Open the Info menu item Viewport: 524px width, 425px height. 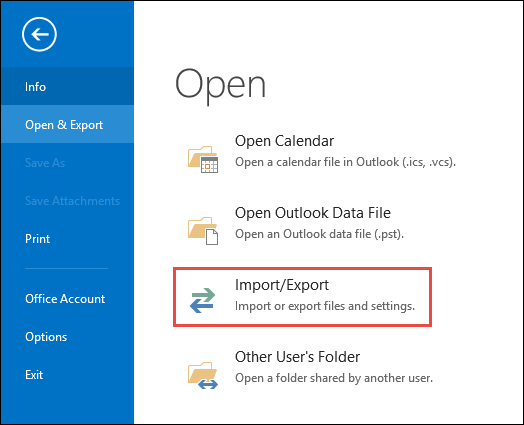coord(67,87)
